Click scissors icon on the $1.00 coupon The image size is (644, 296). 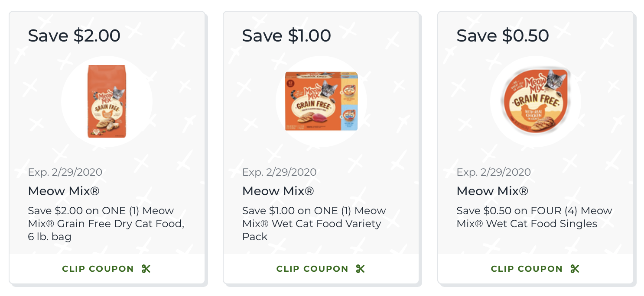point(360,269)
